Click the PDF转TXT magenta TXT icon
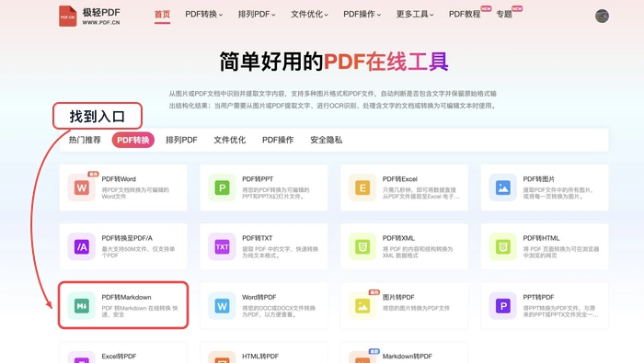The width and height of the screenshot is (644, 363). 223,247
